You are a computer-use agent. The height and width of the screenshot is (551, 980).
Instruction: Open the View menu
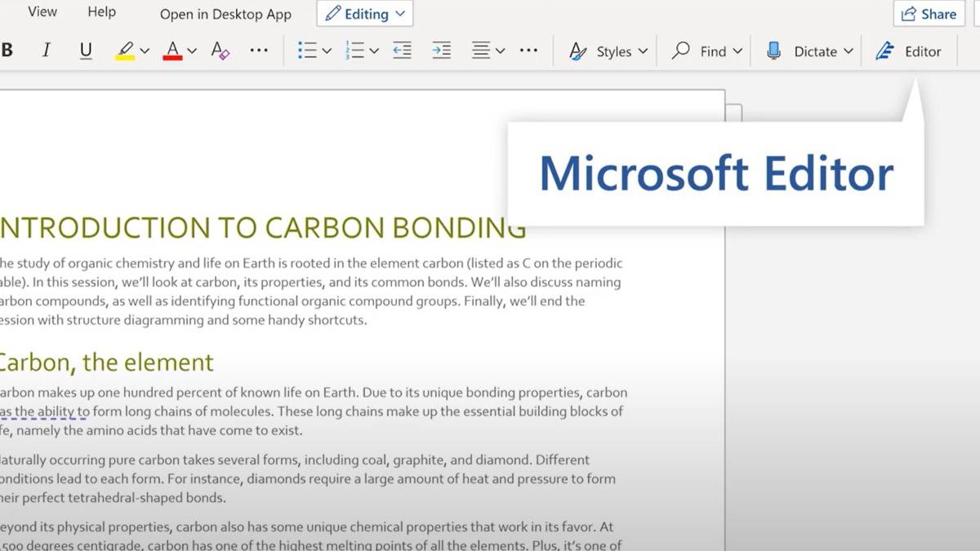point(41,11)
